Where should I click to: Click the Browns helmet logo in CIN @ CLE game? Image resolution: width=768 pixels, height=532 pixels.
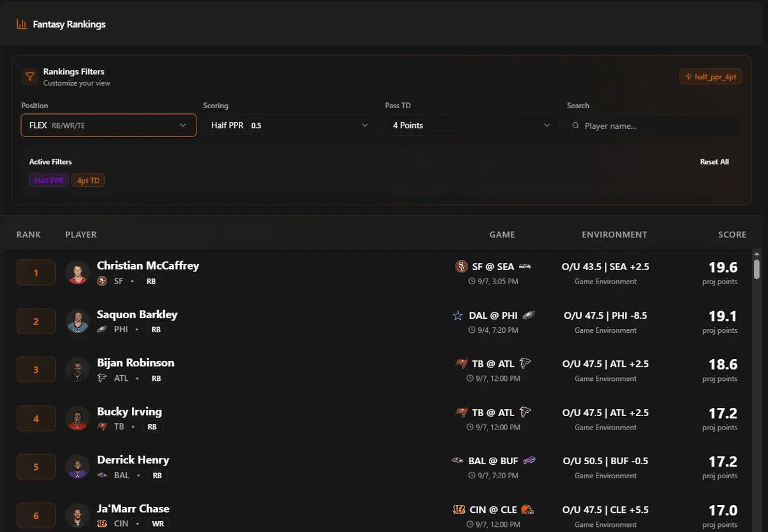527,510
